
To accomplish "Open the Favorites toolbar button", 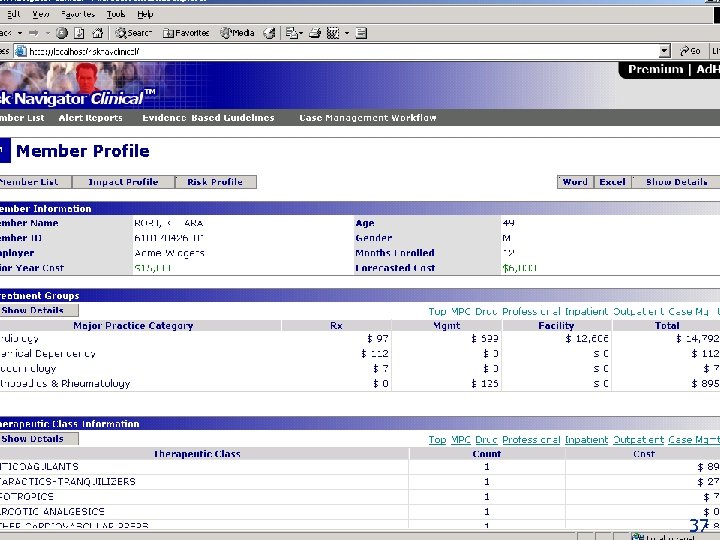I will pos(186,33).
